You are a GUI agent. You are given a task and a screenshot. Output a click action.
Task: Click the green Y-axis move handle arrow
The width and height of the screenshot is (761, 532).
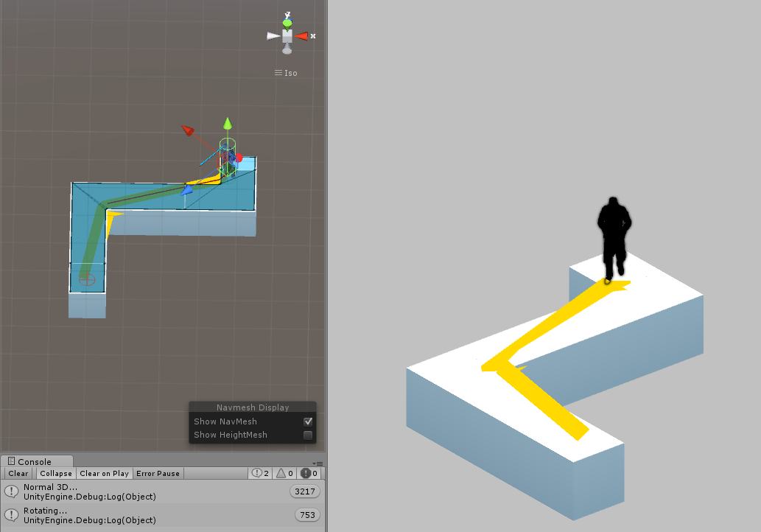pyautogui.click(x=228, y=122)
